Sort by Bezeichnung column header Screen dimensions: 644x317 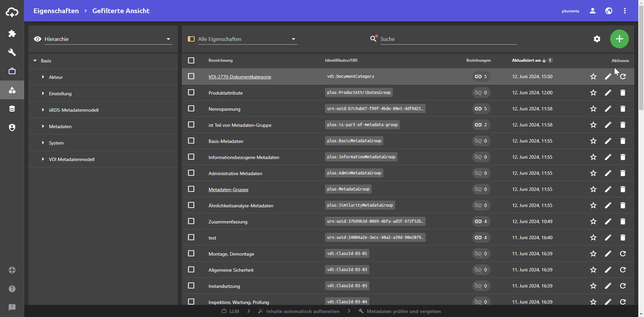coord(220,60)
